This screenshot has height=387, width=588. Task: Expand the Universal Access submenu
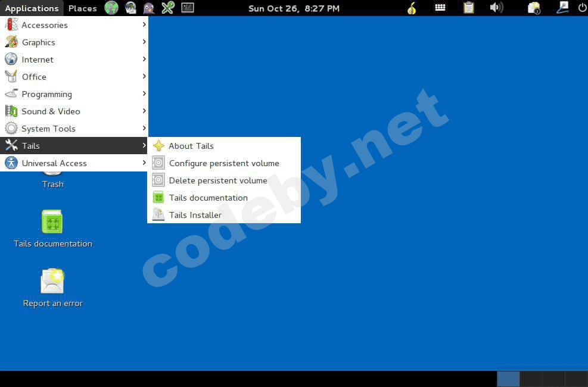74,163
